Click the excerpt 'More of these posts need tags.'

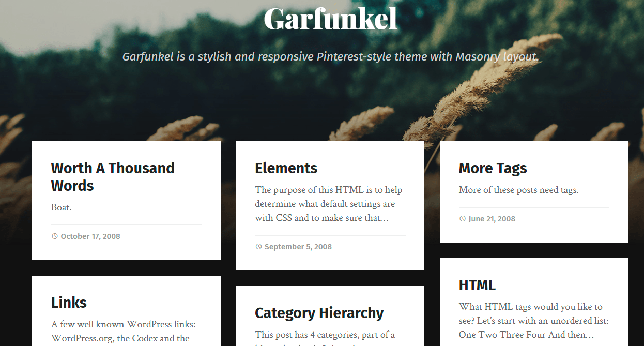[518, 190]
